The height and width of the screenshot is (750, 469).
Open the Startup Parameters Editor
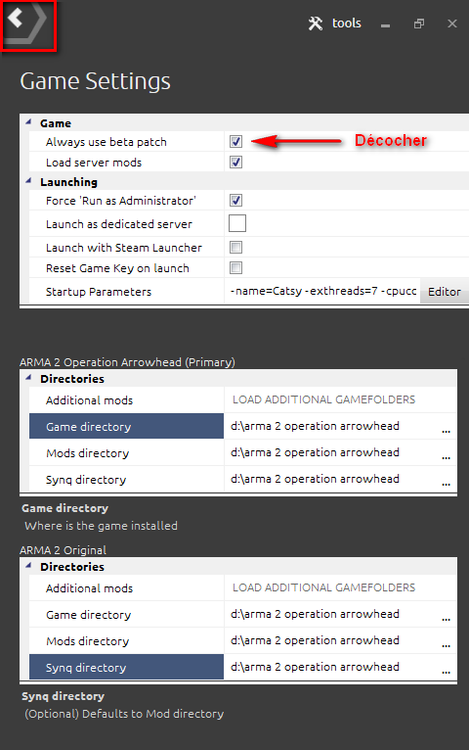coord(444,291)
